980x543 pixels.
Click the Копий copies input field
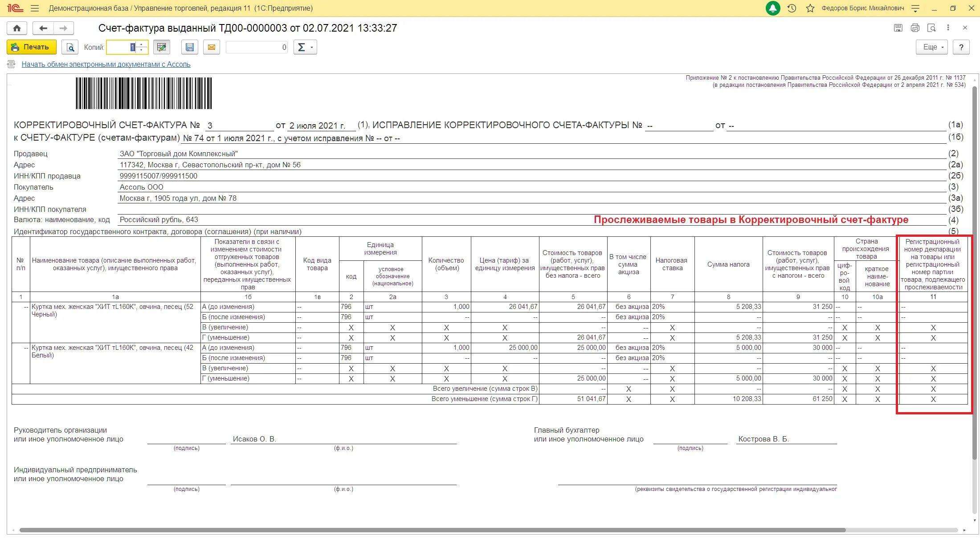pyautogui.click(x=121, y=47)
